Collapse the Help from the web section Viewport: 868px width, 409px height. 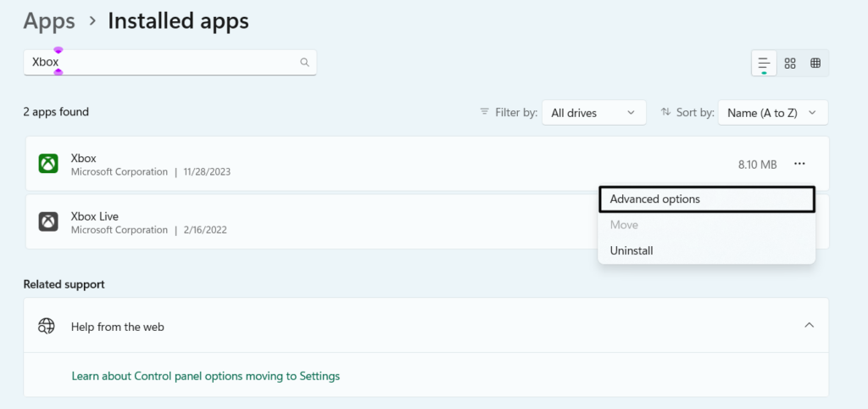(x=809, y=325)
